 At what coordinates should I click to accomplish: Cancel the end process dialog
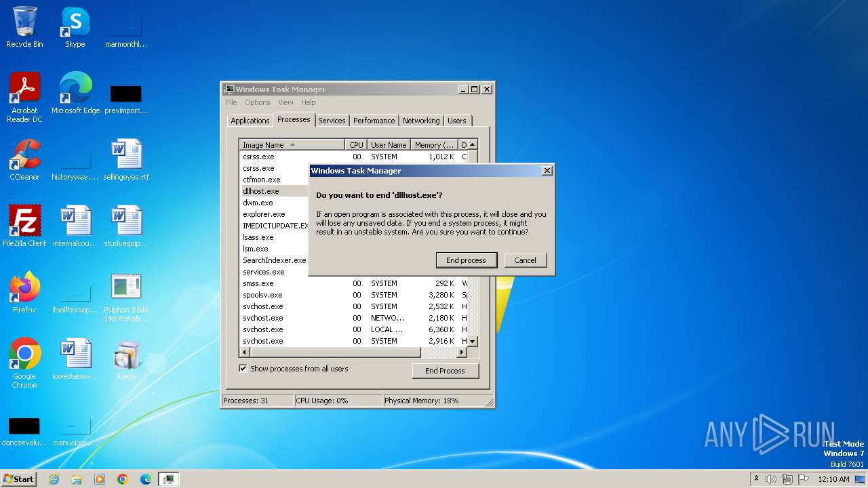click(525, 260)
